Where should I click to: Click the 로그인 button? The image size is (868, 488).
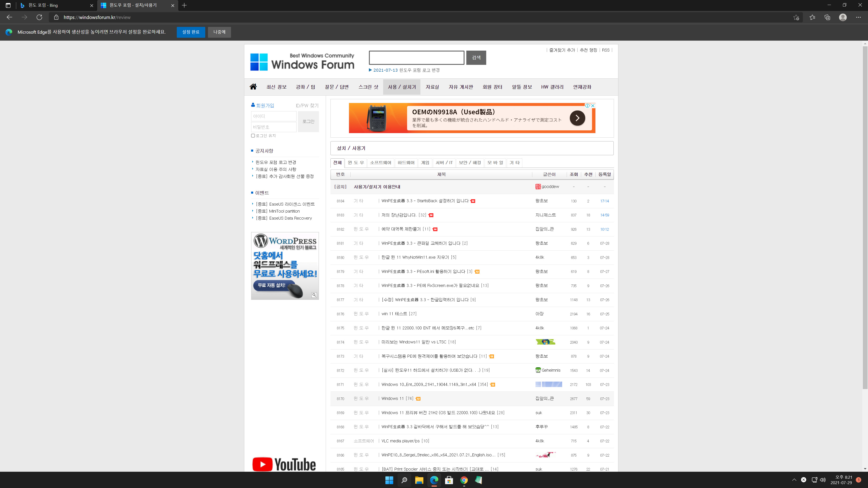coord(308,122)
